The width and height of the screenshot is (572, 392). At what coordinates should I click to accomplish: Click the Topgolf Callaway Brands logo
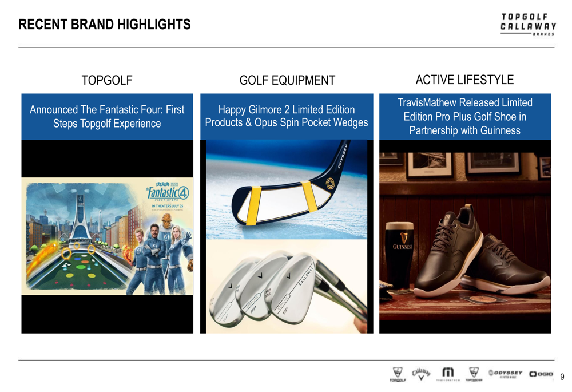tap(528, 25)
